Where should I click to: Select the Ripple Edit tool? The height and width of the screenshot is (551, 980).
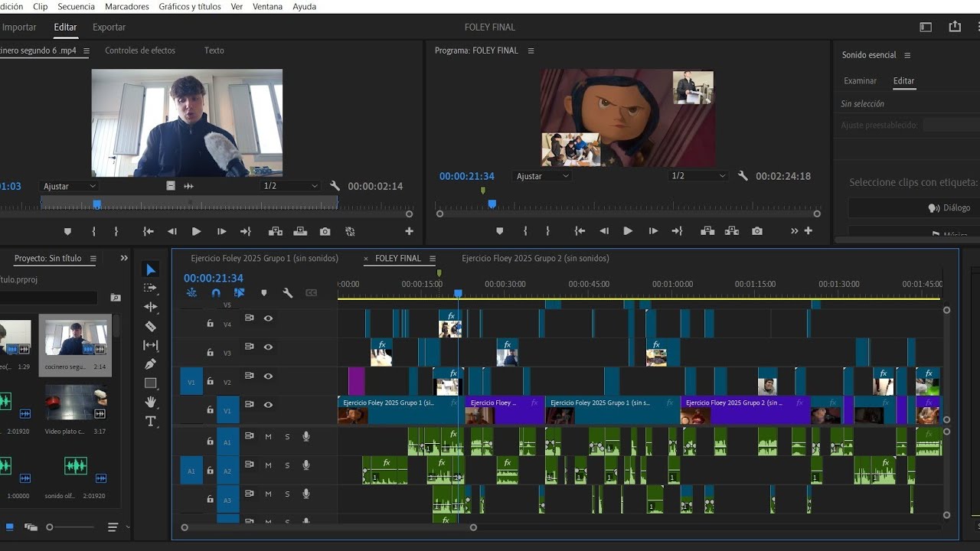[151, 307]
